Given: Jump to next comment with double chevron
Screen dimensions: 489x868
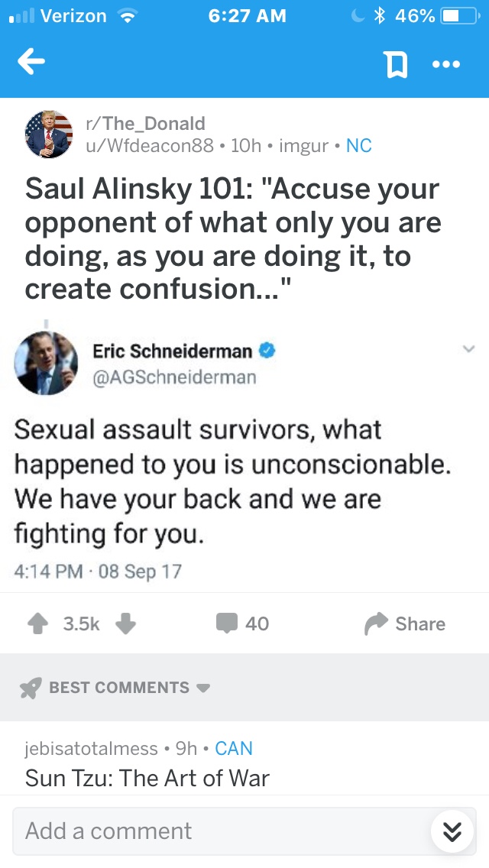Looking at the screenshot, I should click(452, 831).
